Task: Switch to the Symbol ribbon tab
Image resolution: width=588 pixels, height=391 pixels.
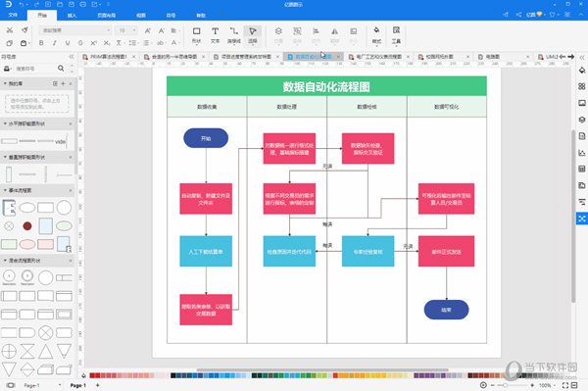Action: click(x=171, y=15)
